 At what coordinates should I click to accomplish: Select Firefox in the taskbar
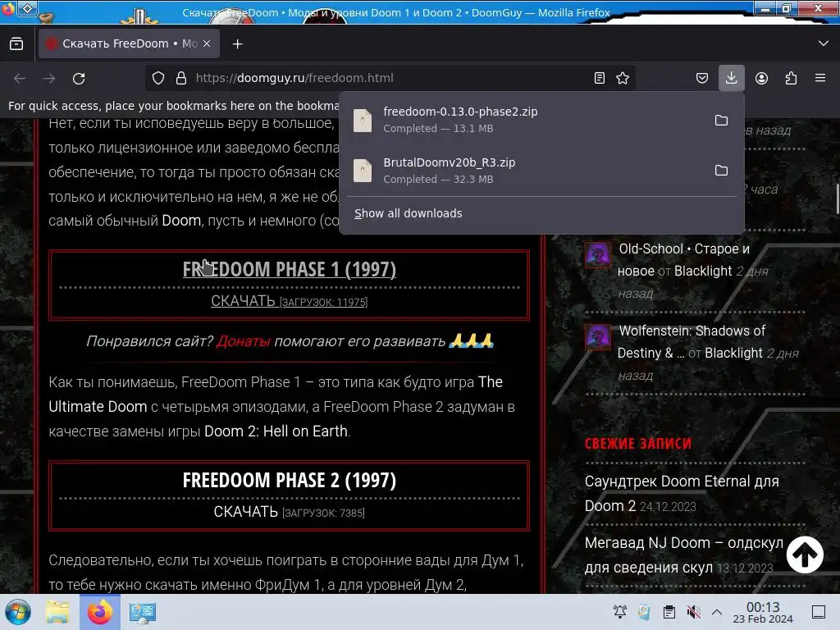100,612
